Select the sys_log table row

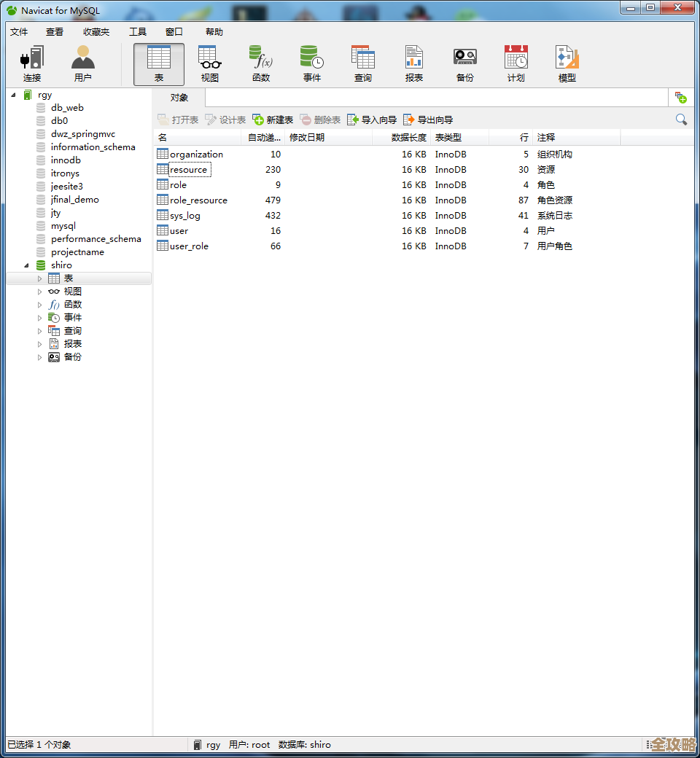185,216
